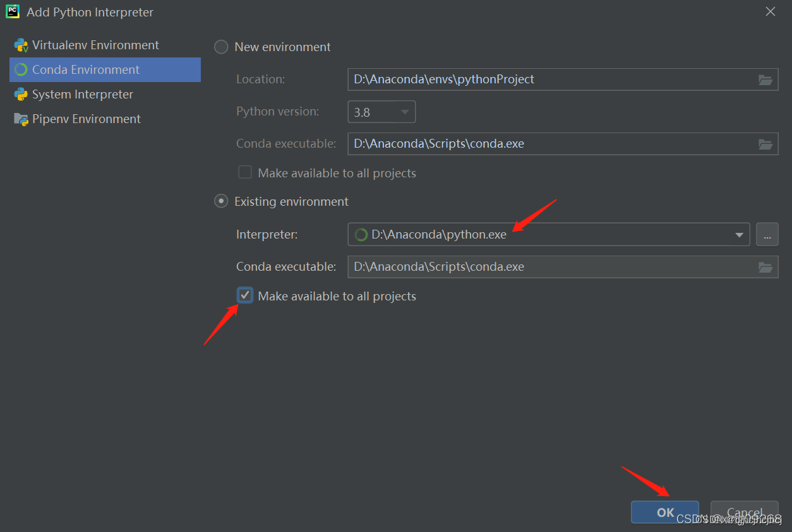
Task: Click the Pipenv Environment folder icon
Action: click(x=21, y=119)
